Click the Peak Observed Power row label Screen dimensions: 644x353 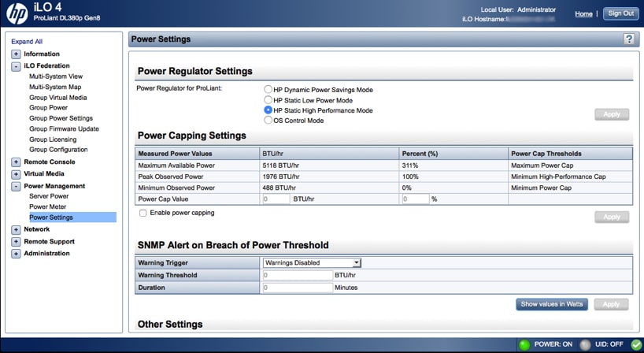point(171,176)
